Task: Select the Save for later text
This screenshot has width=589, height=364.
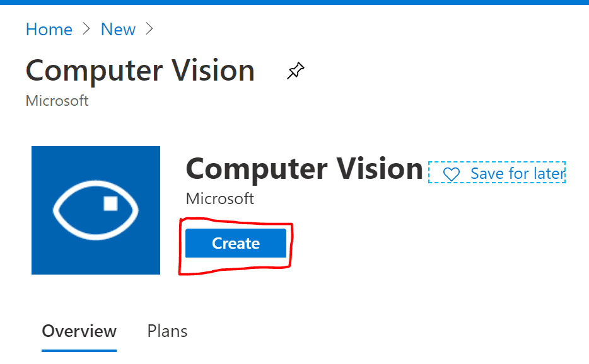Action: pos(518,174)
